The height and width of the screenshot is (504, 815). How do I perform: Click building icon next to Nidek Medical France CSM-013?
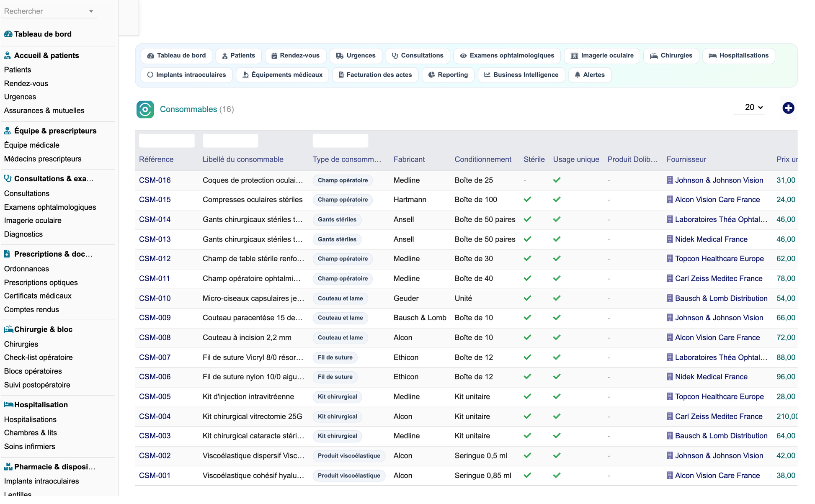click(670, 239)
